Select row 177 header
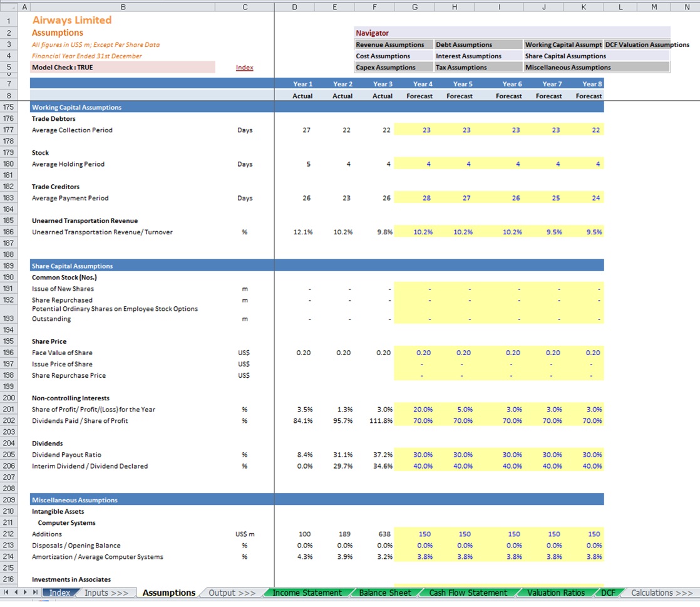The height and width of the screenshot is (607, 700). pos(9,131)
